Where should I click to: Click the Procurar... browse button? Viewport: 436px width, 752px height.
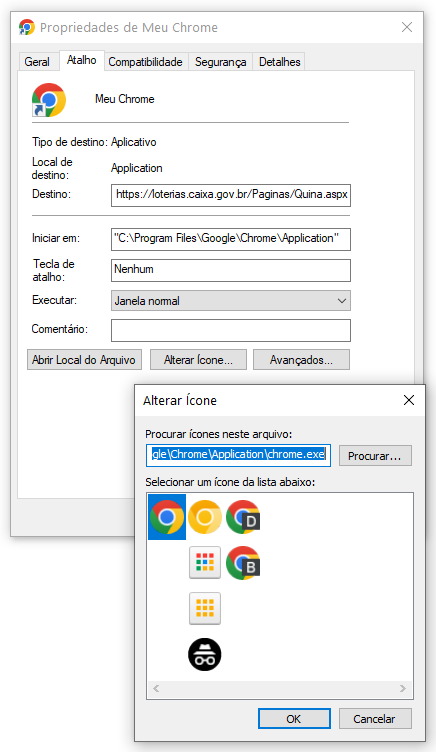point(375,456)
